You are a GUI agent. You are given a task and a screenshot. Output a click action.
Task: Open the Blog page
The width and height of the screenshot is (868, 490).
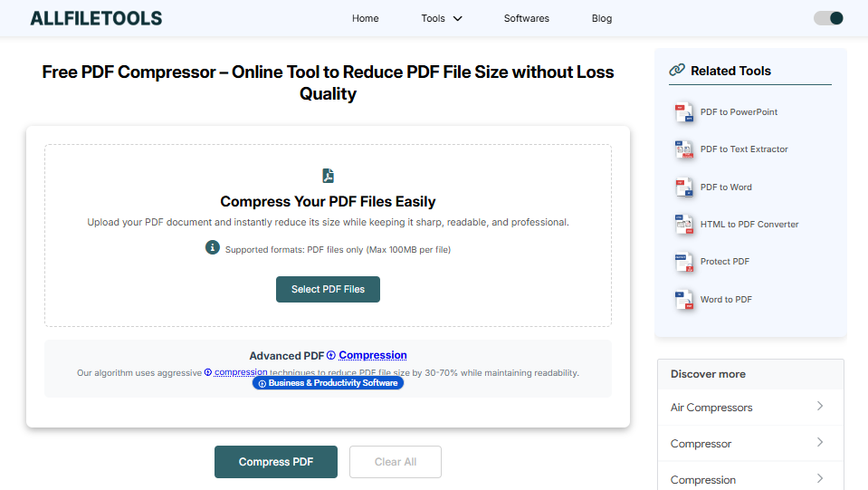pyautogui.click(x=602, y=18)
